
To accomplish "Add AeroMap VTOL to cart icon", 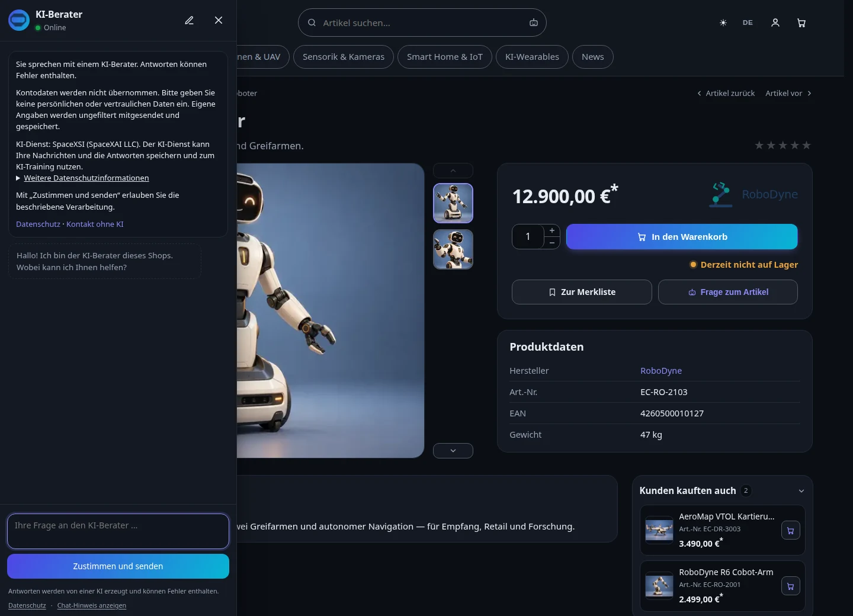I will (791, 530).
